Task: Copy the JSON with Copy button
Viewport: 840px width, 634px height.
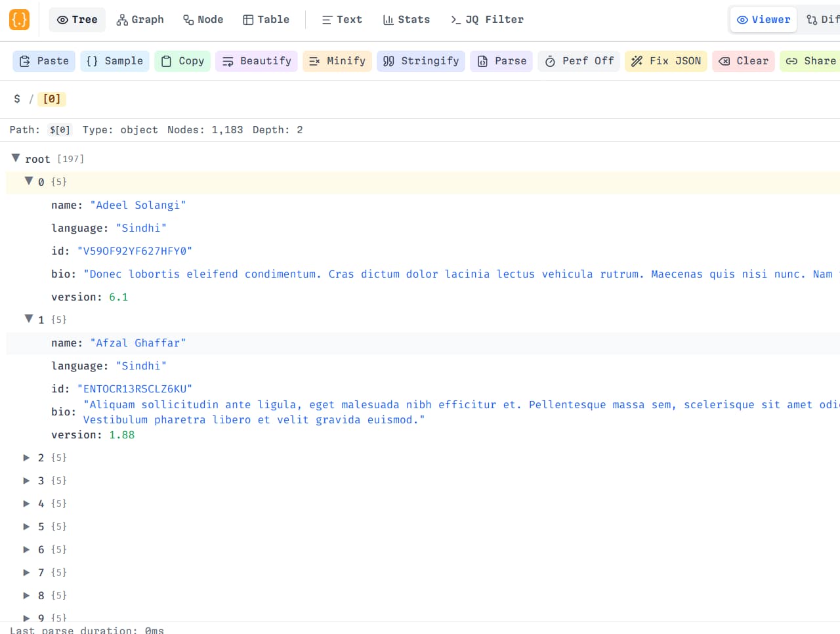Action: pyautogui.click(x=182, y=61)
